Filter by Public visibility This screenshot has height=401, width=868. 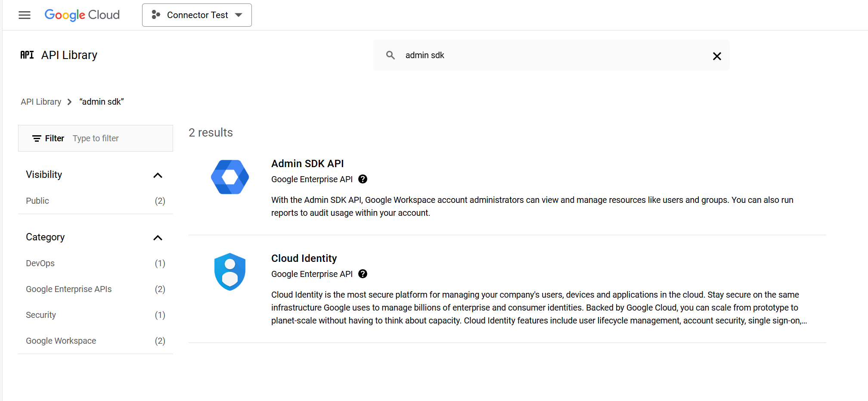coord(96,201)
